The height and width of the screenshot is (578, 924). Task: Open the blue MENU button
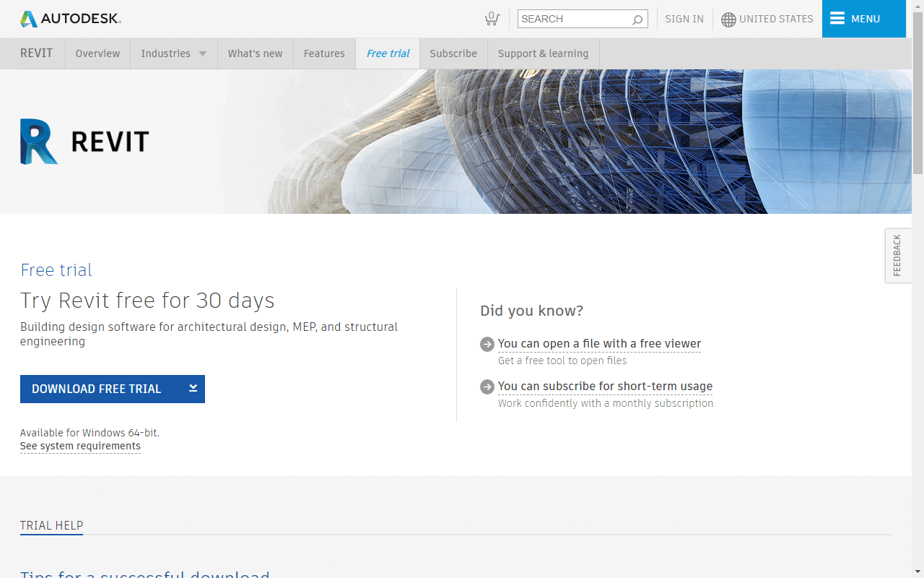tap(864, 19)
